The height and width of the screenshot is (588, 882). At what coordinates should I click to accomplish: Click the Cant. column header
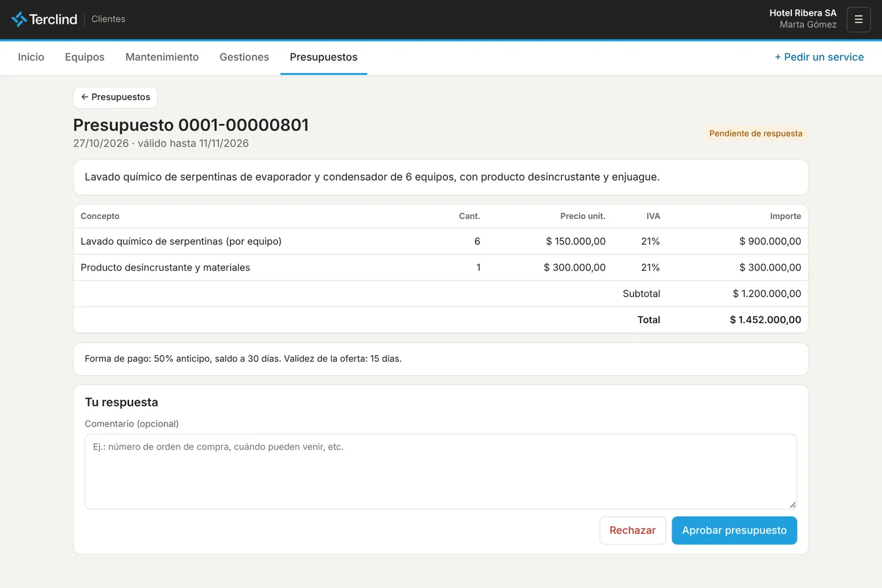point(469,217)
